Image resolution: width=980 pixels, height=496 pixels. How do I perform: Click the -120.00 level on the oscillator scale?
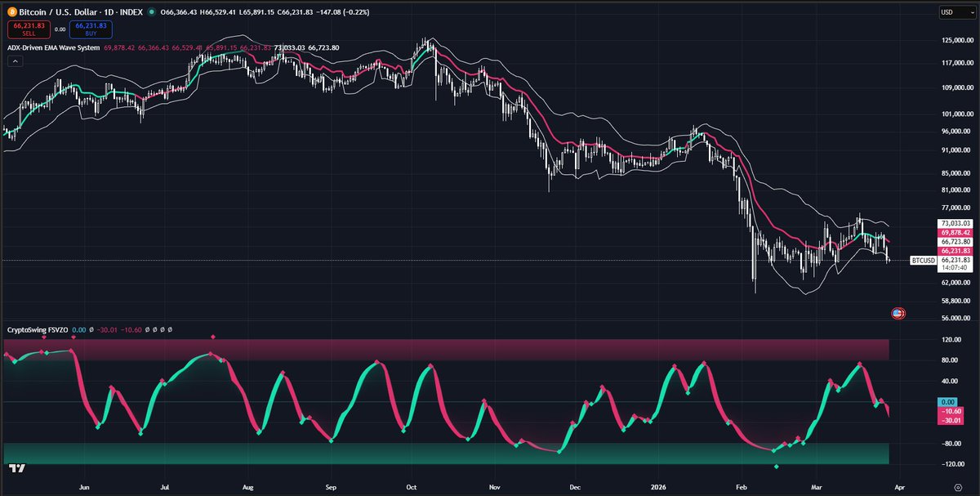951,464
